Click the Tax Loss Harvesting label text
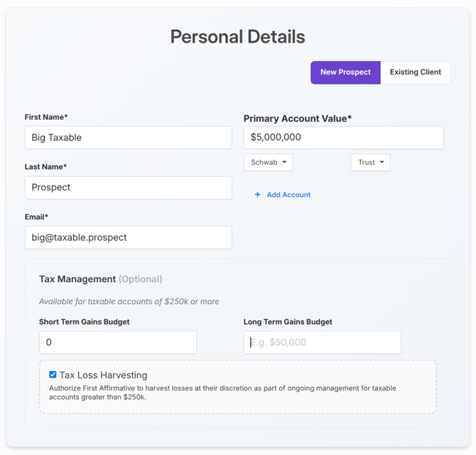 tap(103, 375)
